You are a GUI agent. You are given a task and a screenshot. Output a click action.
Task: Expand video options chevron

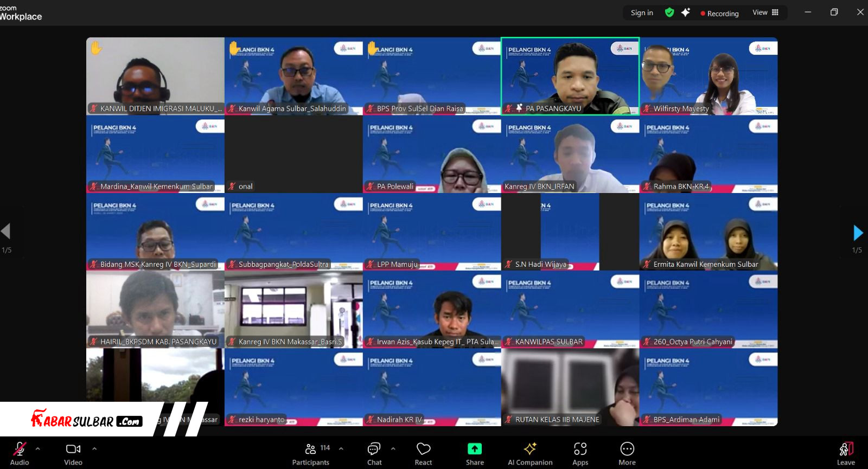click(x=94, y=449)
